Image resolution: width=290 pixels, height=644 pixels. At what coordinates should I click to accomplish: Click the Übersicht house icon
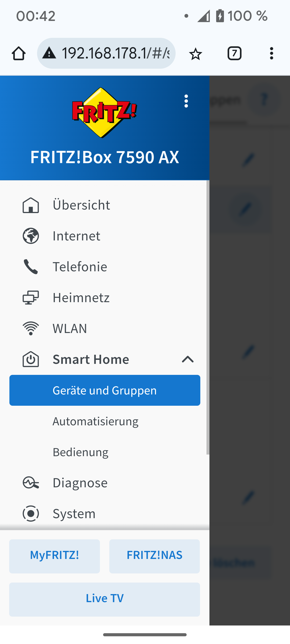(x=31, y=205)
